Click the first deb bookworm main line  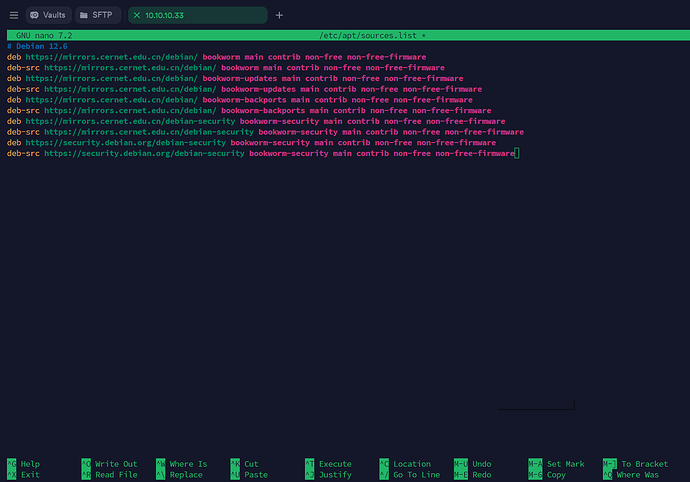coord(217,57)
